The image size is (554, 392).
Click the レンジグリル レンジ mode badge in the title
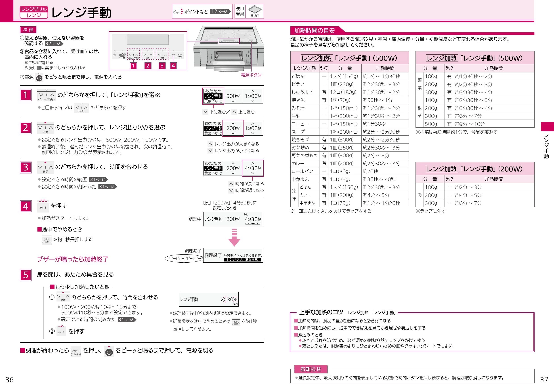[34, 12]
